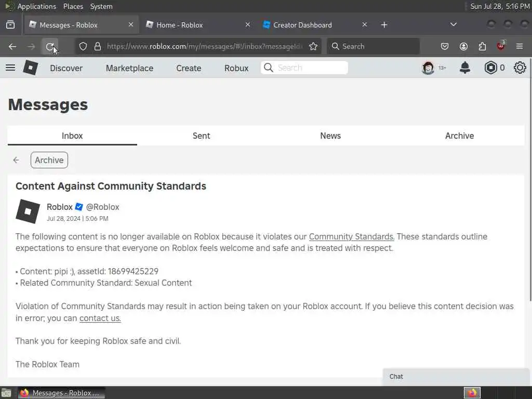Viewport: 532px width, 399px height.
Task: Open the Sent messages tab
Action: (x=202, y=136)
